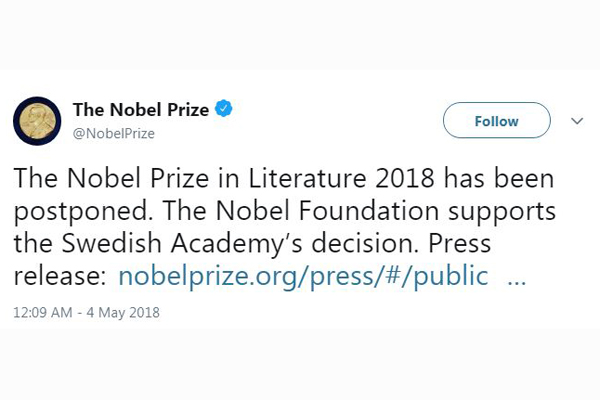Follow The Nobel Prize account
This screenshot has width=600, height=400.
pos(497,120)
